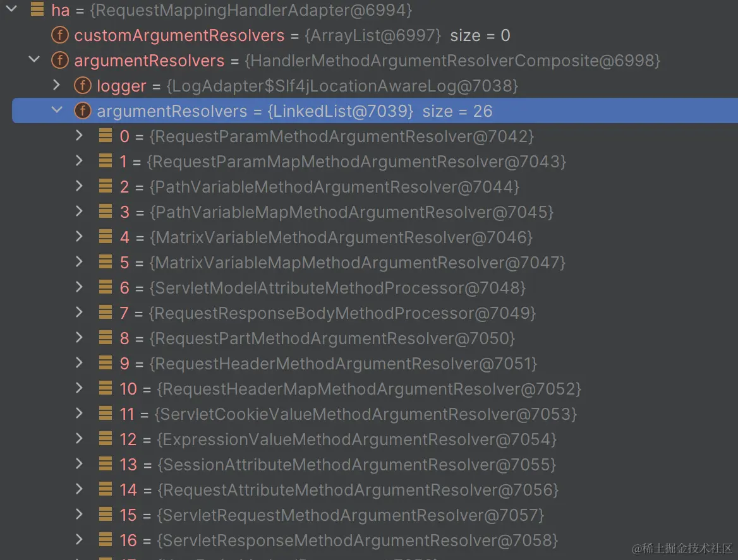Click the field icon beside logger

(x=82, y=85)
